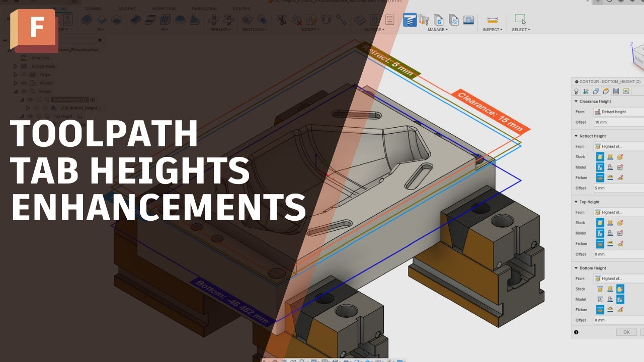
Task: Open Bottom Height From dropdown Highest of
Action: click(x=619, y=279)
